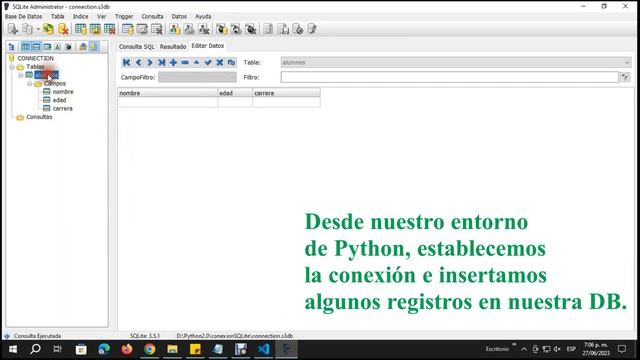Open the Indice menu

point(80,16)
